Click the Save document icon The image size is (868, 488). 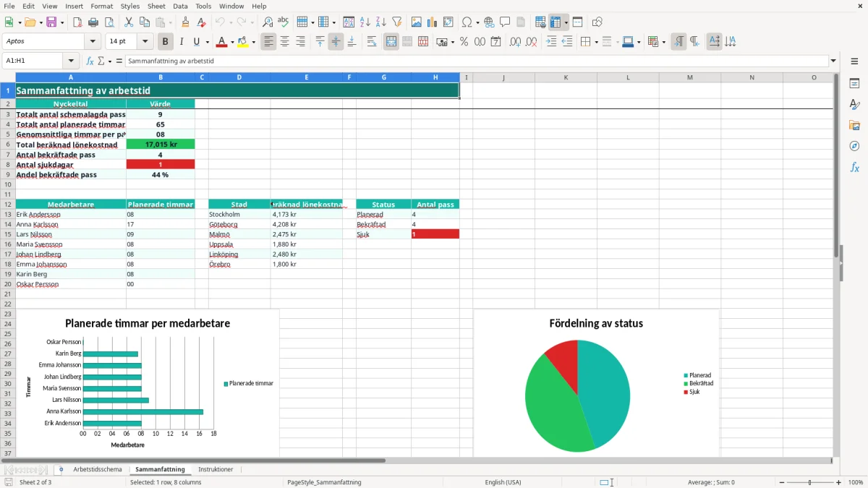coord(51,22)
